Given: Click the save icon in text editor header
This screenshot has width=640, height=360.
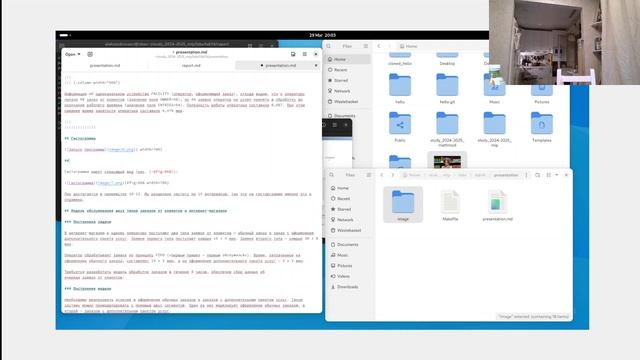Looking at the screenshot, I should point(293,54).
